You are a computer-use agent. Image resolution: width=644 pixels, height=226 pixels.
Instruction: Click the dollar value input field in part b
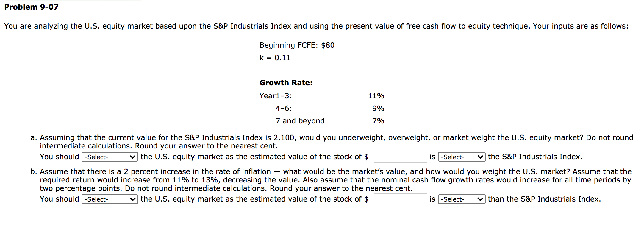point(400,199)
